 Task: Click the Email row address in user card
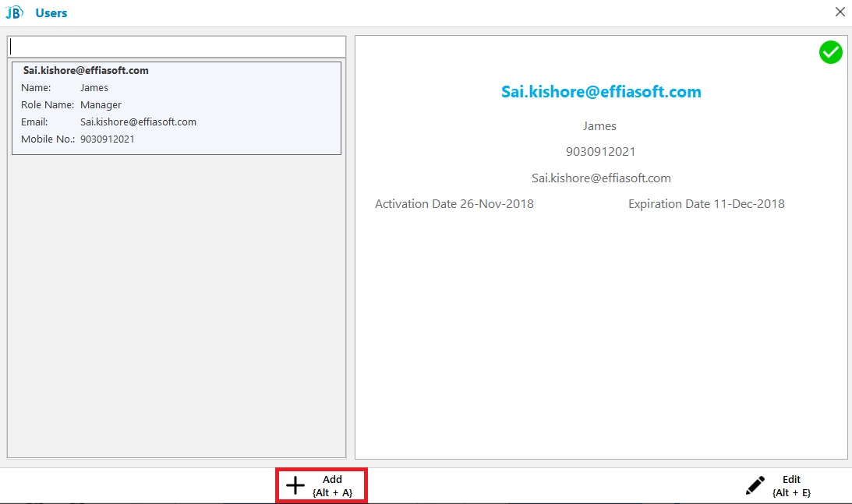pos(139,122)
